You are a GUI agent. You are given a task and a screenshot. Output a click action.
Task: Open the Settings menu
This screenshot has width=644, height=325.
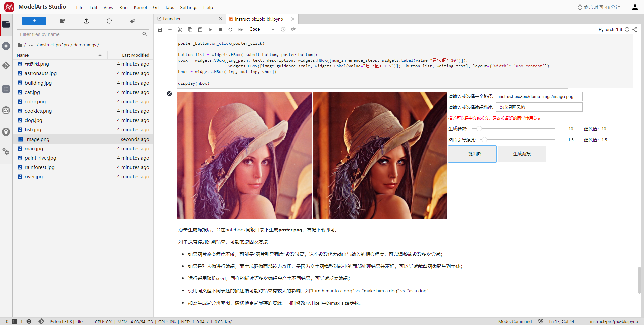[189, 7]
